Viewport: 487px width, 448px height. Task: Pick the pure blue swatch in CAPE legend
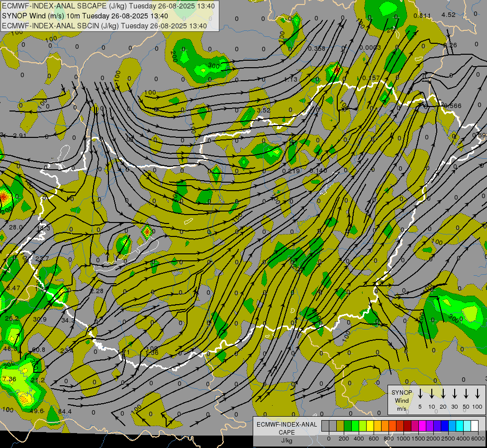click(444, 426)
